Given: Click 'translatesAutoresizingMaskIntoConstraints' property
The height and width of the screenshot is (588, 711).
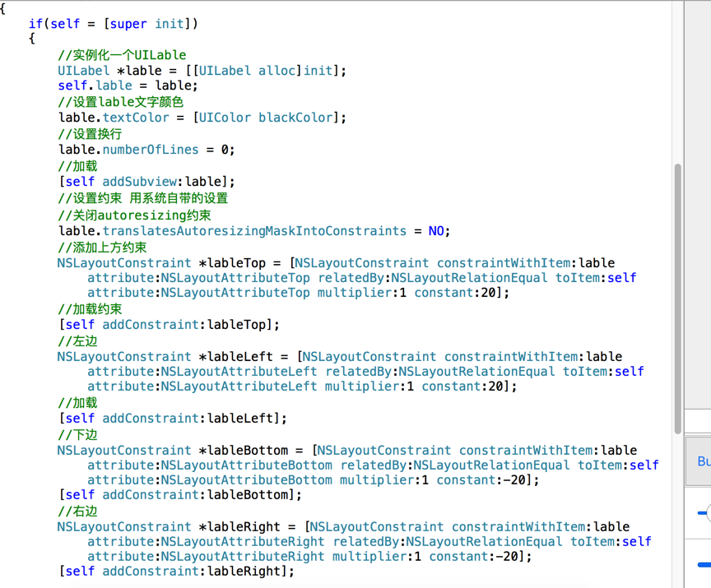Looking at the screenshot, I should pyautogui.click(x=254, y=231).
